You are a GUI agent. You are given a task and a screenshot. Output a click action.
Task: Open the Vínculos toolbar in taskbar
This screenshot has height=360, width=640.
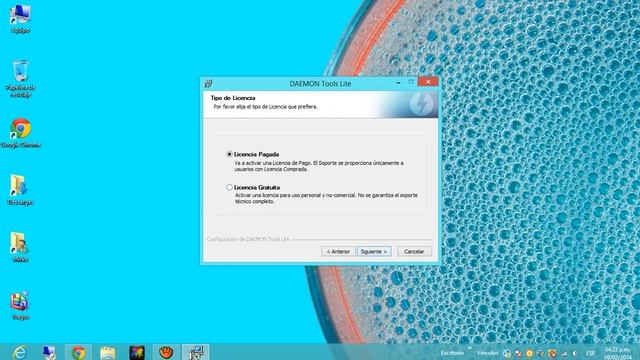(x=487, y=353)
